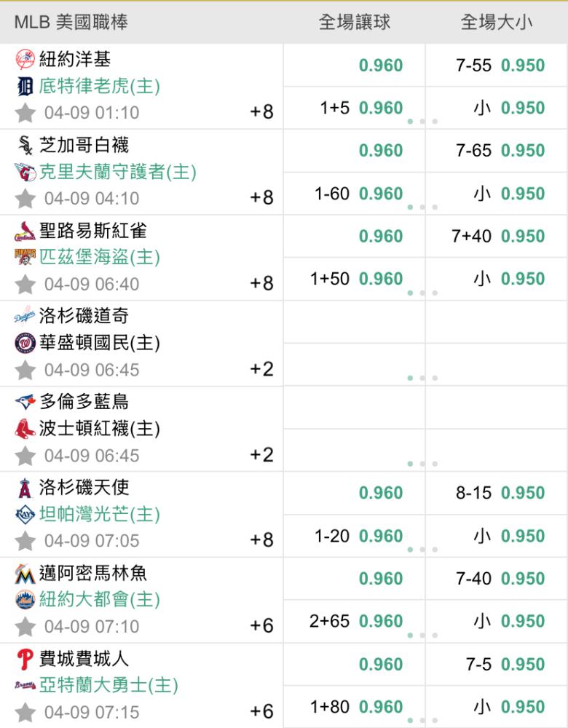Open +6 more bets for Marlins game

(x=261, y=626)
